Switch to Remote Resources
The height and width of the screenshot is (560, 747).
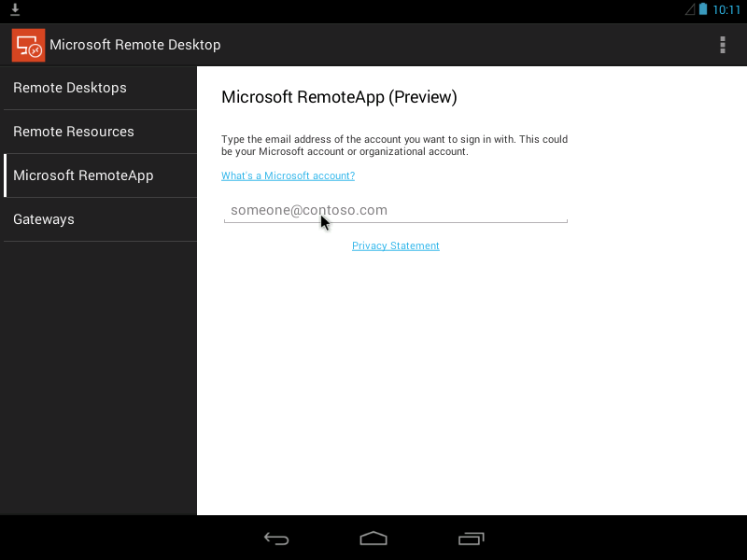(73, 131)
